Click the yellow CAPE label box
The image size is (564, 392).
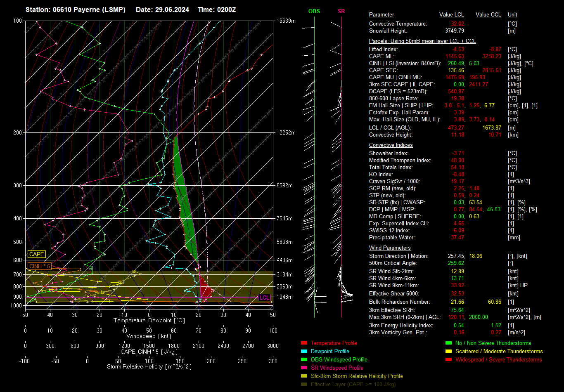click(36, 255)
